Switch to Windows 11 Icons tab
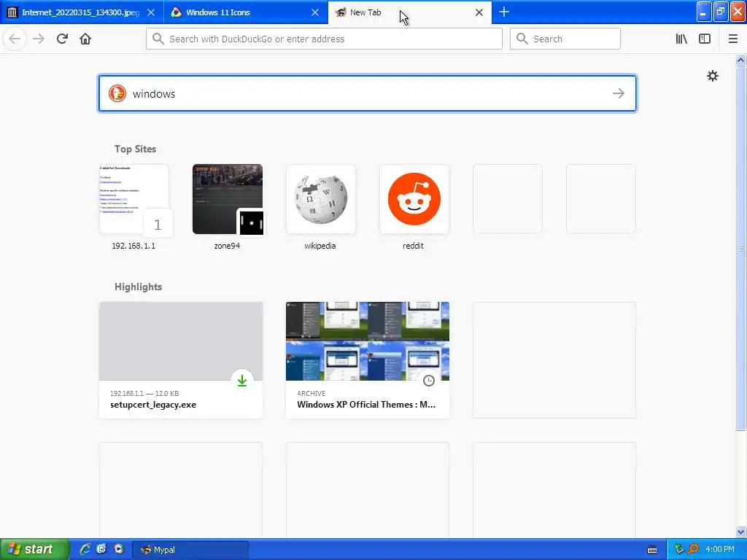Image resolution: width=747 pixels, height=560 pixels. 246,12
